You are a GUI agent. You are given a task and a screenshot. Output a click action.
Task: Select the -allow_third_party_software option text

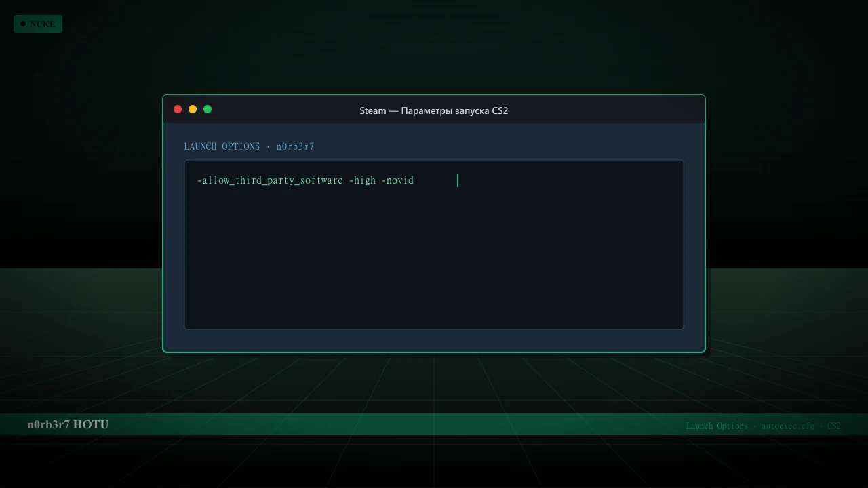(x=270, y=180)
